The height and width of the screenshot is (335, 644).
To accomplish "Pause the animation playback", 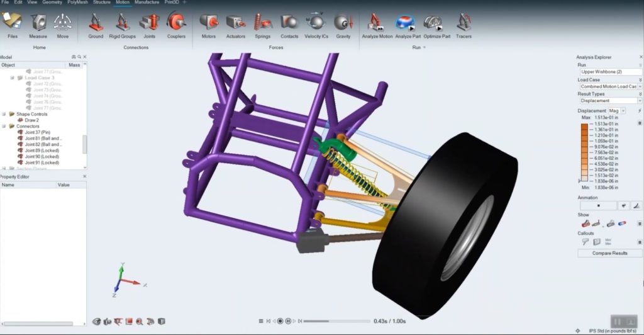I will 288,321.
